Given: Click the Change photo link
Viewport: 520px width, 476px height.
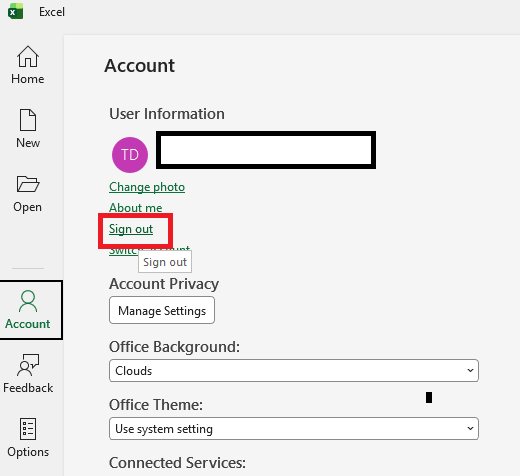Looking at the screenshot, I should [147, 187].
